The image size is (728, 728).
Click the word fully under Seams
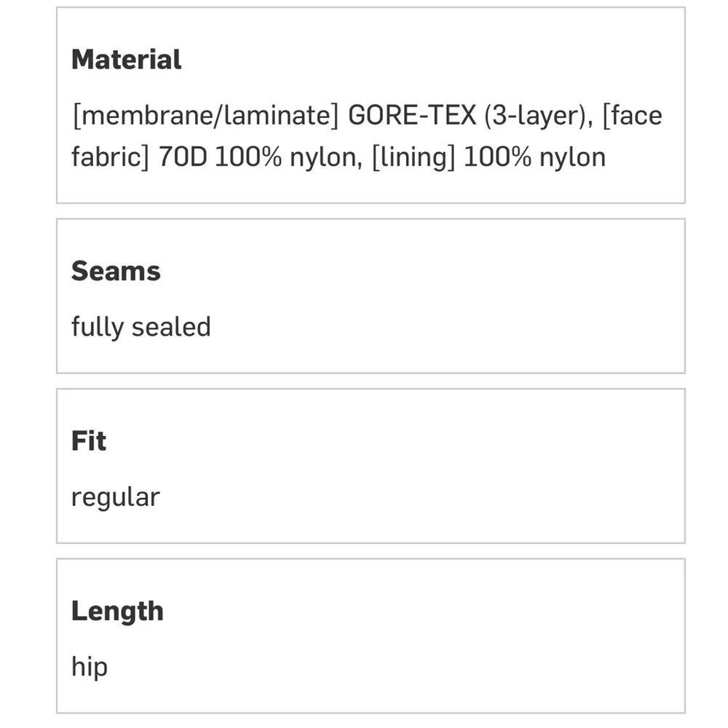[x=98, y=327]
